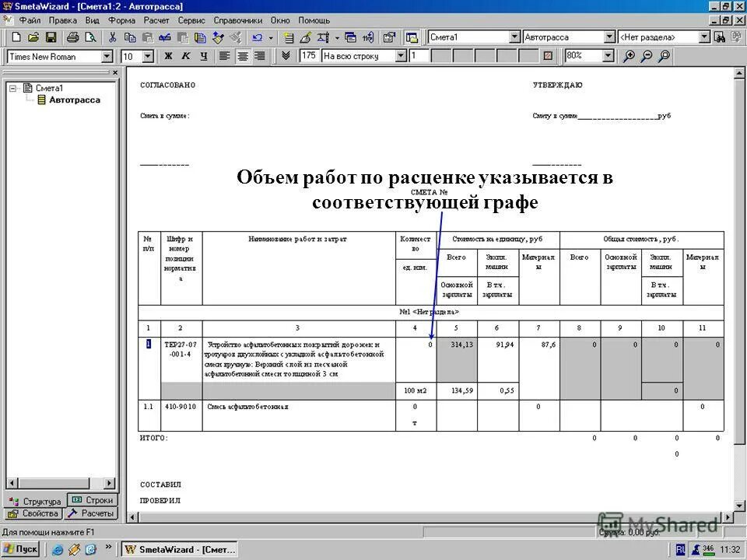
Task: Open the Справочники menu
Action: (238, 20)
